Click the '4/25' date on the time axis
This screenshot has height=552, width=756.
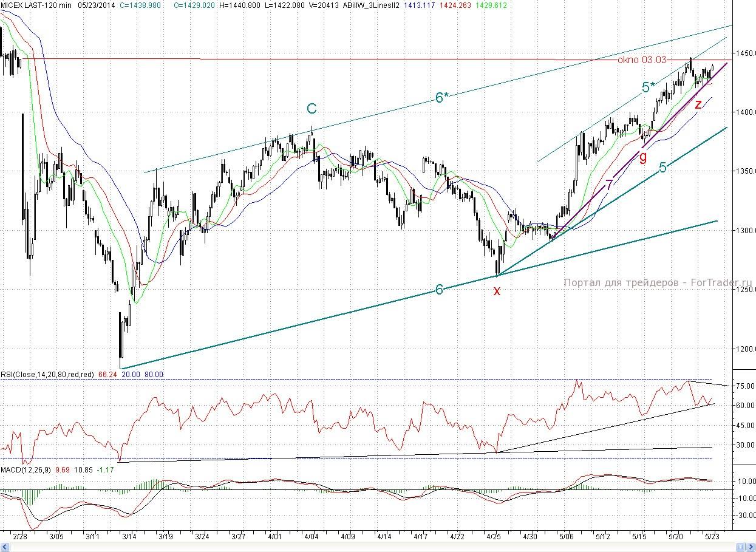494,537
